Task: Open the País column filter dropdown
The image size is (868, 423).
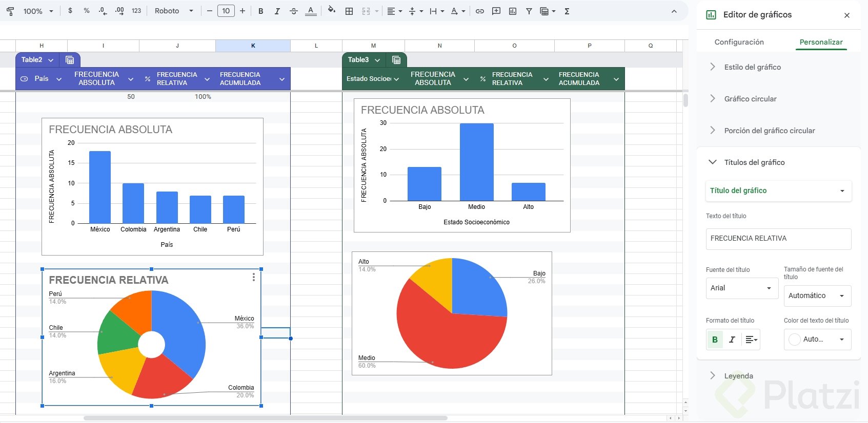Action: coord(59,79)
